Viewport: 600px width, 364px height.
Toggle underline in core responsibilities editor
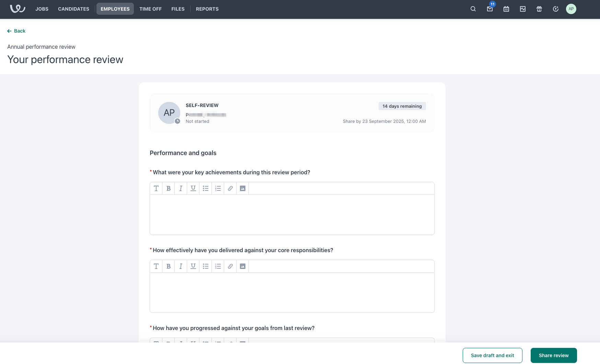pos(193,266)
